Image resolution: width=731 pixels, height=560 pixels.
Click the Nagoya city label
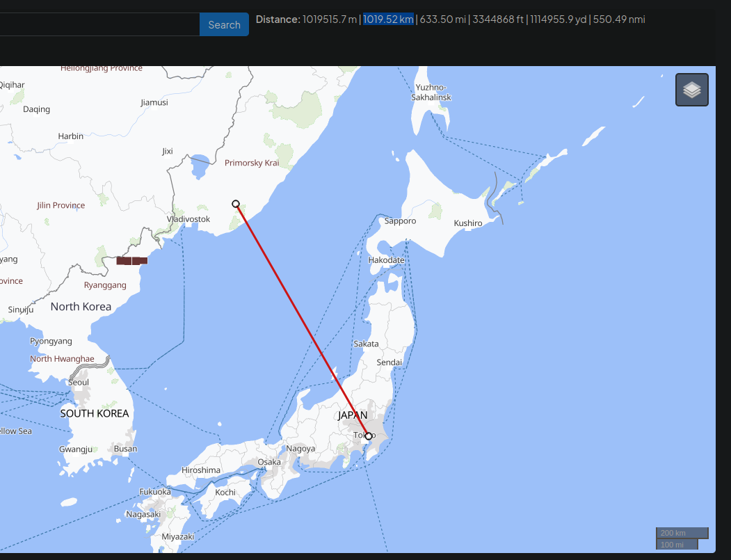click(300, 449)
